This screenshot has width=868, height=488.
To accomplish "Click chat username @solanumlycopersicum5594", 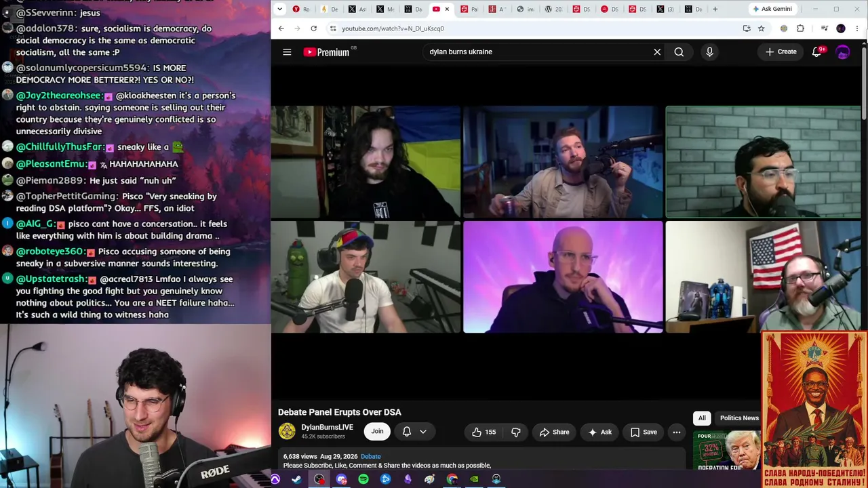I will coord(82,68).
